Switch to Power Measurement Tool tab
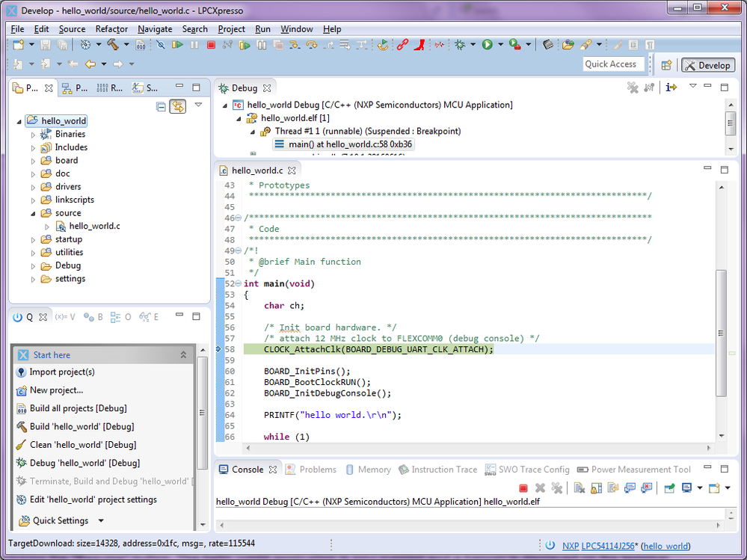Screen dimensions: 747x560 pos(634,470)
